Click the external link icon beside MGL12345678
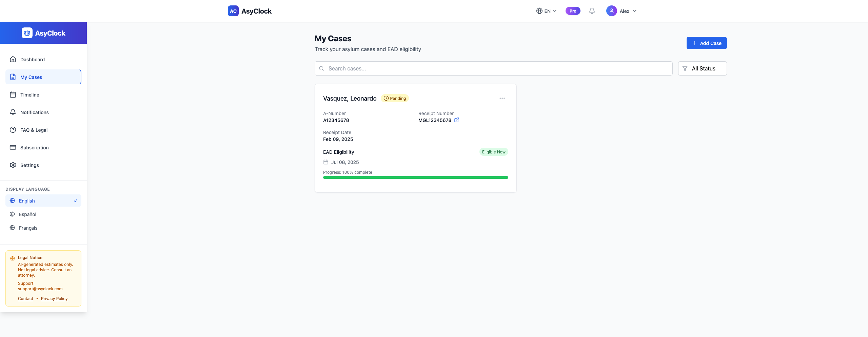 click(x=457, y=120)
